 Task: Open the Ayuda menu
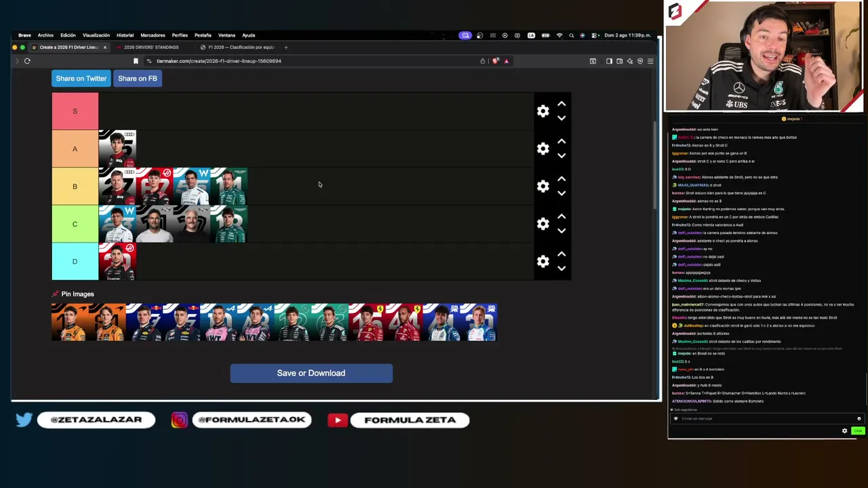(x=249, y=35)
